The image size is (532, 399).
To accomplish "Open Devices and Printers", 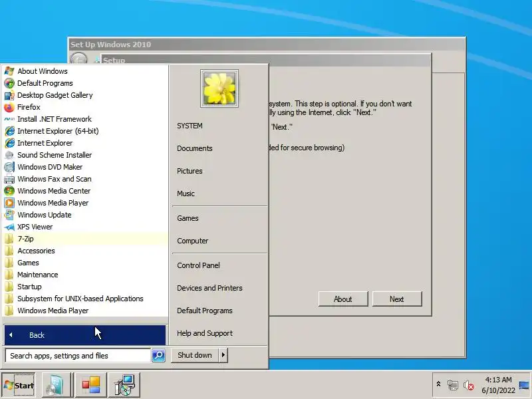I will [x=209, y=288].
